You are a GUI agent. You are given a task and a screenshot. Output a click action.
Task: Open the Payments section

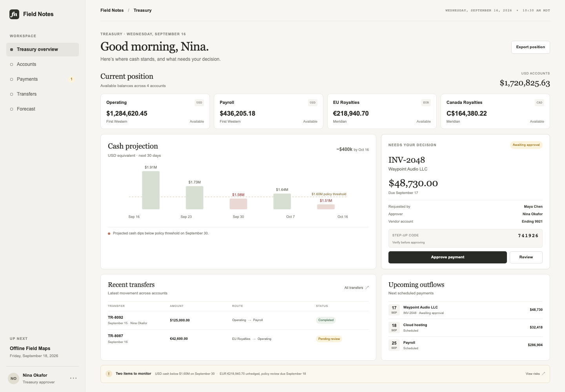point(42,79)
